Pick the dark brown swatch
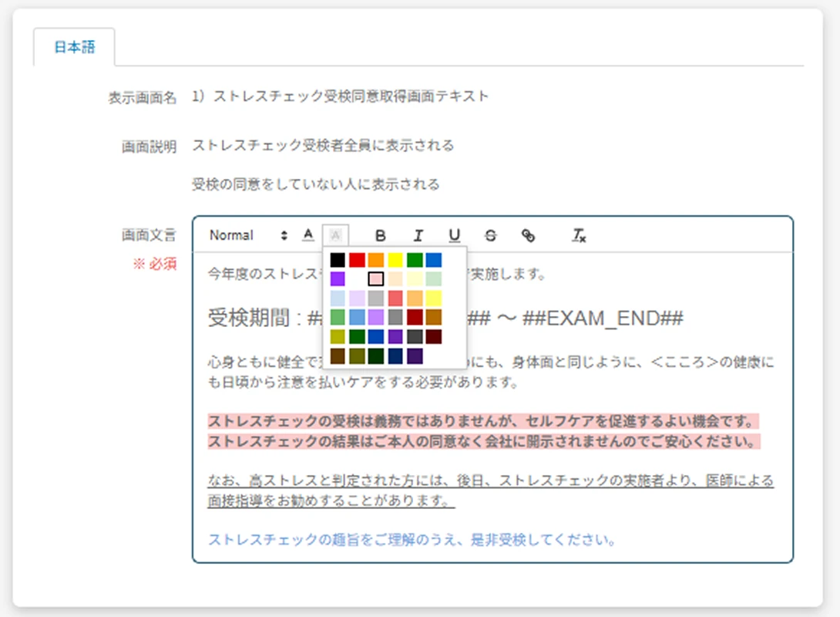The image size is (840, 617). click(x=338, y=356)
